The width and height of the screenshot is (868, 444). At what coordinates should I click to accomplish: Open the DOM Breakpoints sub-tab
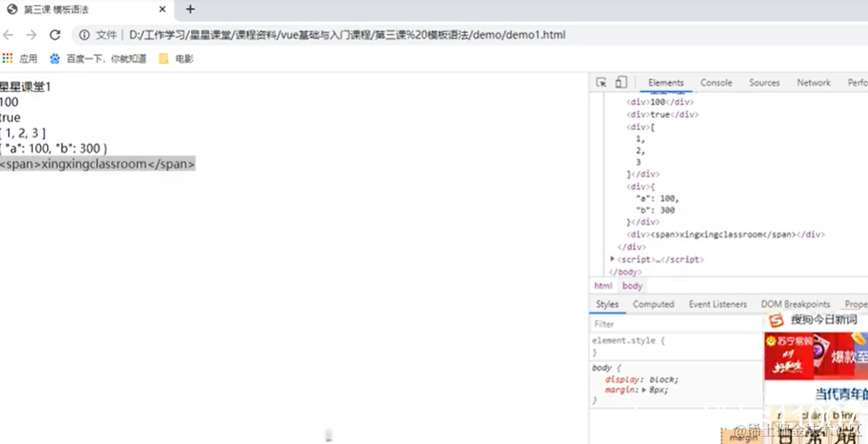pos(795,304)
